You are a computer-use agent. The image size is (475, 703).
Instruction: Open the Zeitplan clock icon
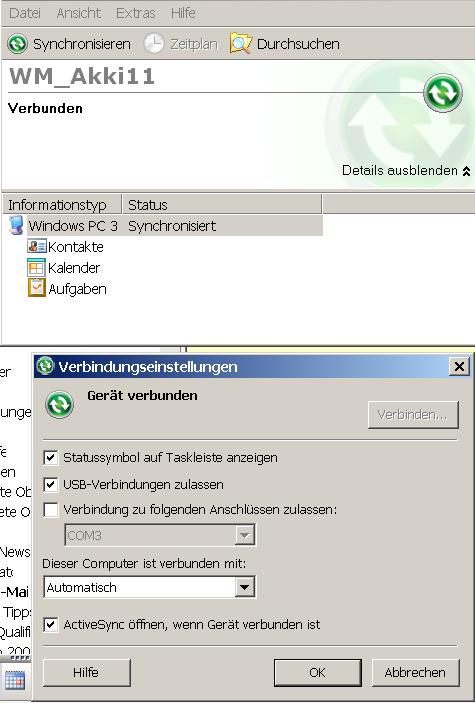click(x=153, y=44)
